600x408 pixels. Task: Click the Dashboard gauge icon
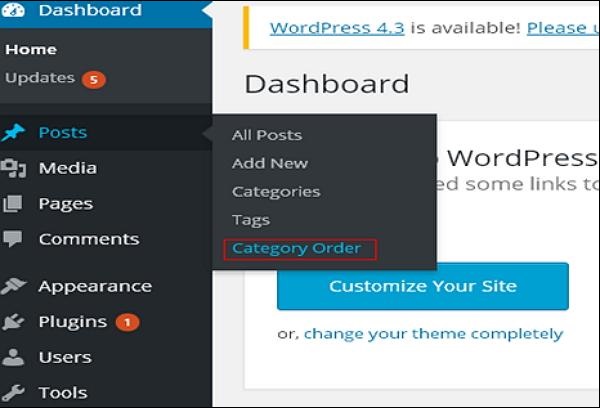(14, 11)
